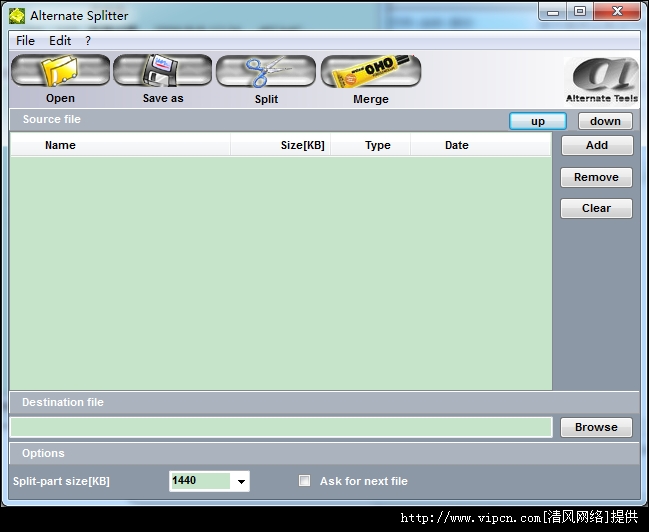Image resolution: width=649 pixels, height=532 pixels.
Task: Open the Edit menu
Action: click(x=60, y=41)
